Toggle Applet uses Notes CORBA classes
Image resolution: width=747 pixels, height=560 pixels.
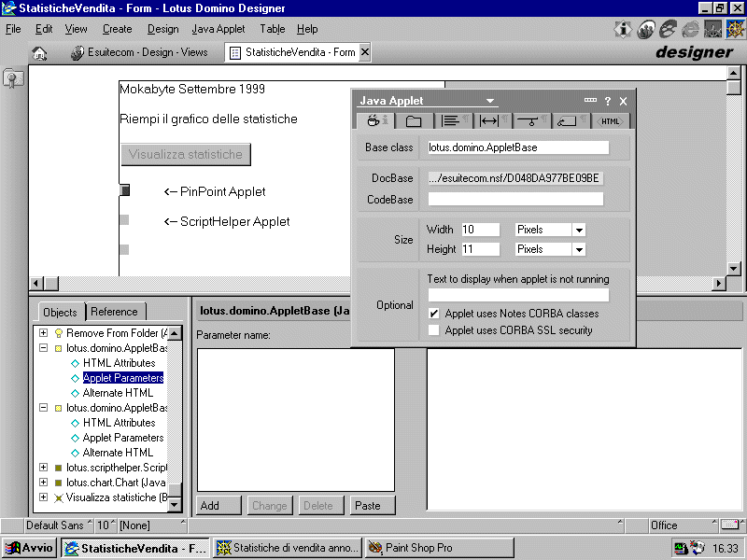433,314
